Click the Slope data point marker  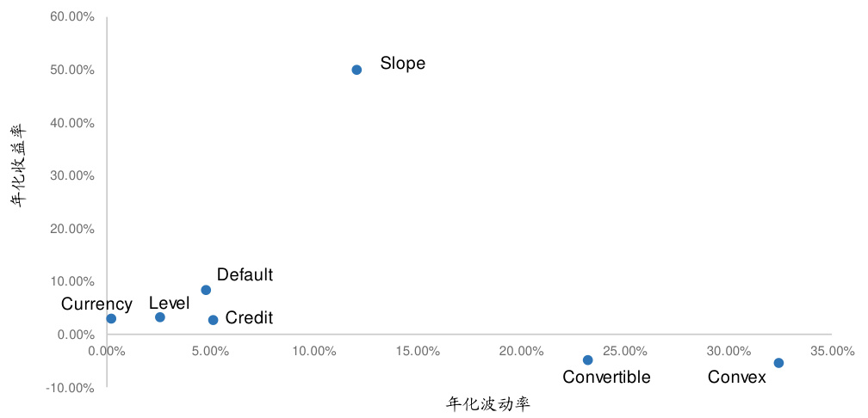point(356,70)
